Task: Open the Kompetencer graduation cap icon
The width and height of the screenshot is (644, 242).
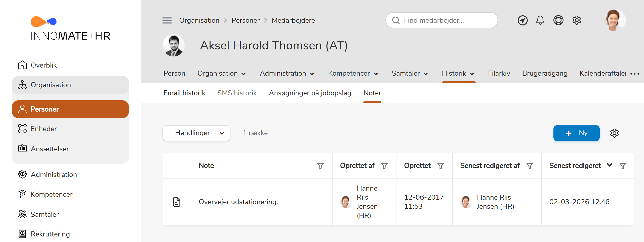Action: 22,194
